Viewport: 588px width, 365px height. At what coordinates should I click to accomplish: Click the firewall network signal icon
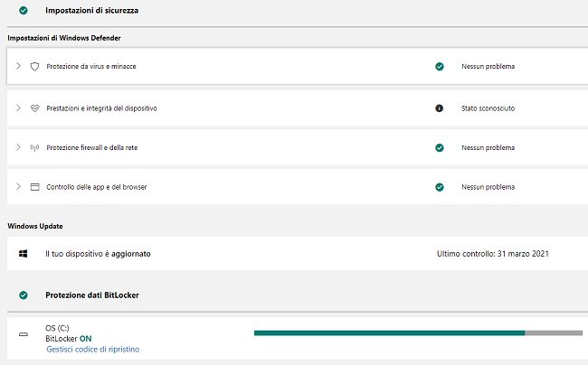pyautogui.click(x=35, y=147)
